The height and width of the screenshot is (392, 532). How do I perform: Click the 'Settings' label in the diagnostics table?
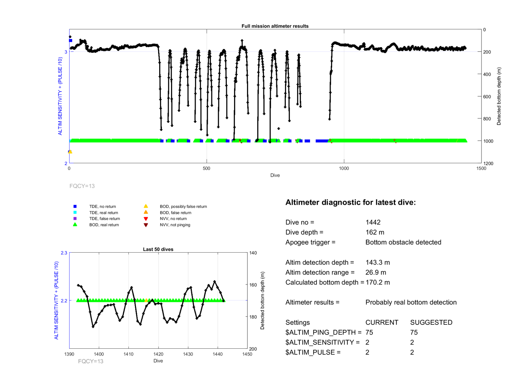click(298, 322)
